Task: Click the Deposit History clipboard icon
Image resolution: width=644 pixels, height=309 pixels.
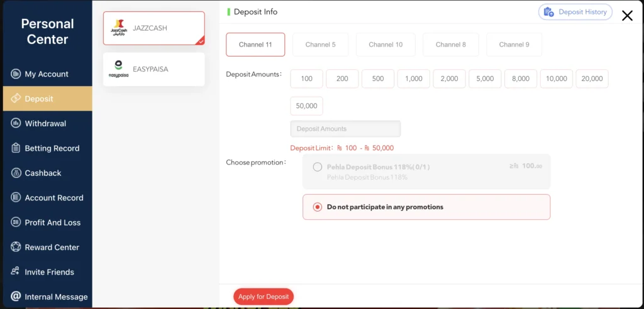Action: (x=548, y=12)
